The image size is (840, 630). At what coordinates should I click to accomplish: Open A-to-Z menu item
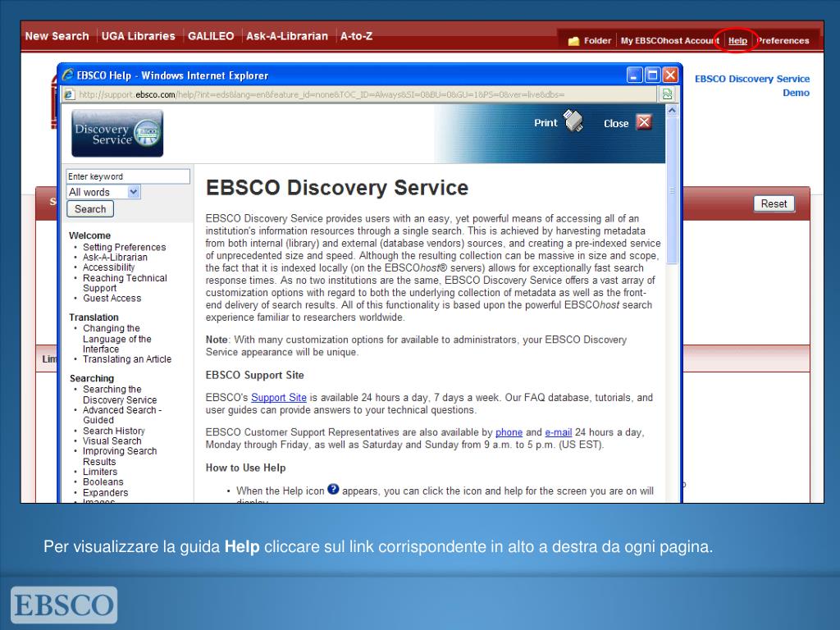click(356, 36)
